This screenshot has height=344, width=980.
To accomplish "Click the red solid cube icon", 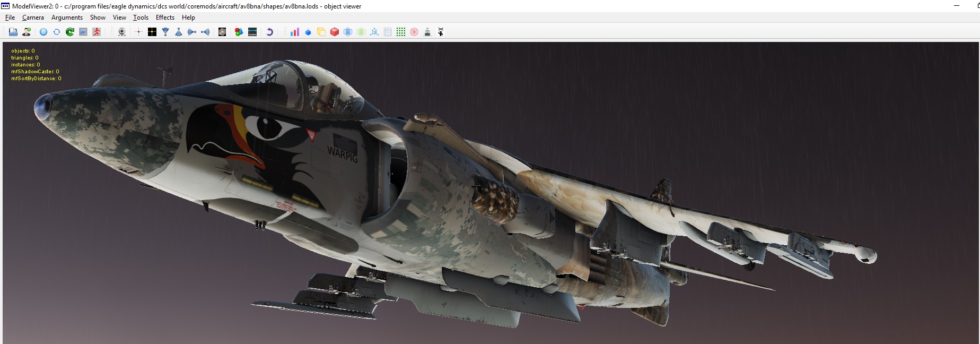I will [335, 32].
